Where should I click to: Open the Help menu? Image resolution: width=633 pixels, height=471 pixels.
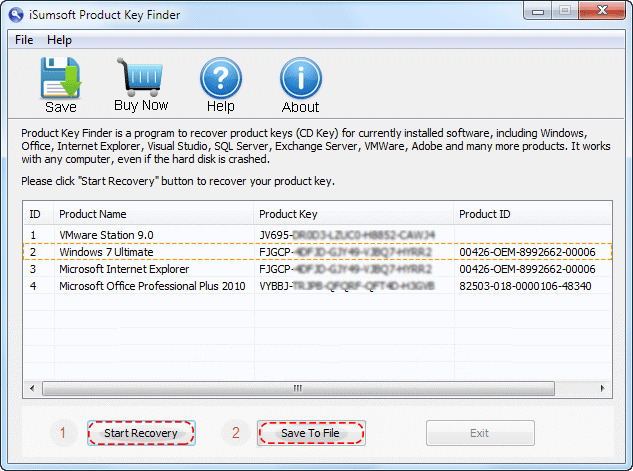(x=59, y=40)
